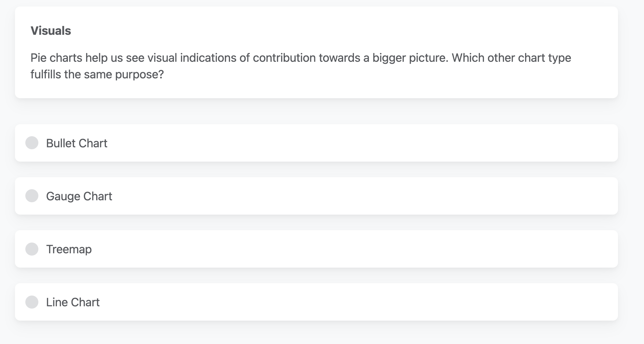Click the word "contribution" in the question
This screenshot has width=644, height=344.
pos(284,58)
